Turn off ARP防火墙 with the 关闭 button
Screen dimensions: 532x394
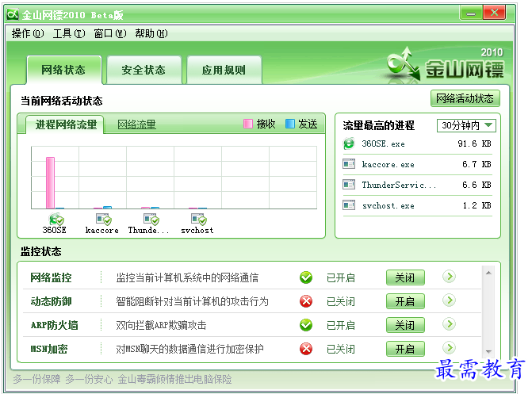click(405, 326)
